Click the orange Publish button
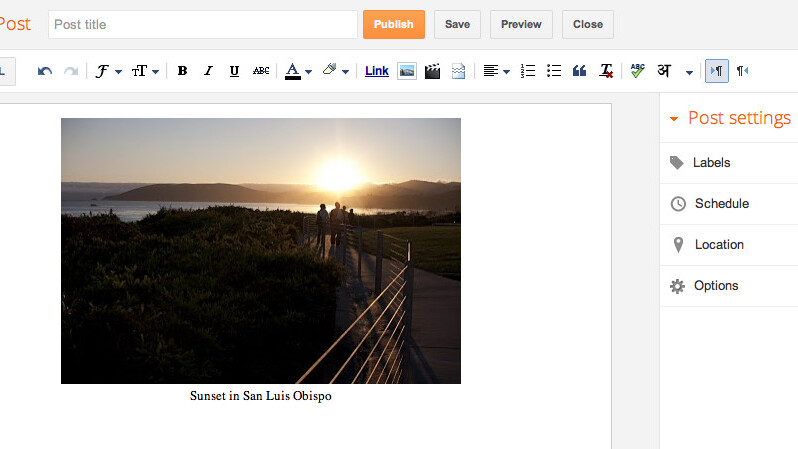798x449 pixels. point(393,24)
